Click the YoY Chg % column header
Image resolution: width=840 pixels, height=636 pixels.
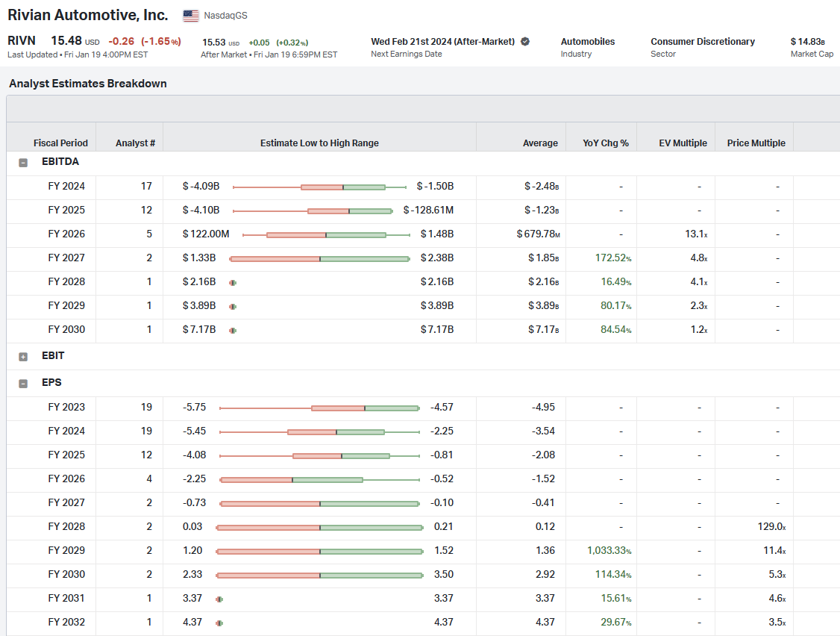point(606,143)
